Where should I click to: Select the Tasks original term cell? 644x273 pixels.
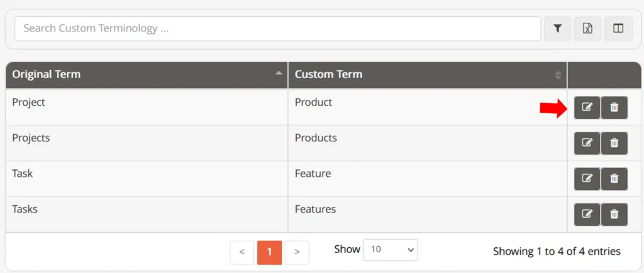(x=147, y=214)
